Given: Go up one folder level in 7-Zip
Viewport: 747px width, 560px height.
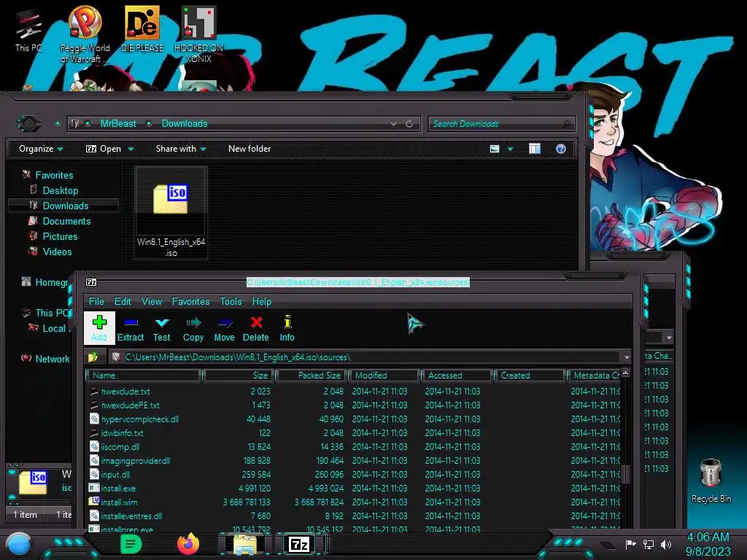Looking at the screenshot, I should point(93,357).
